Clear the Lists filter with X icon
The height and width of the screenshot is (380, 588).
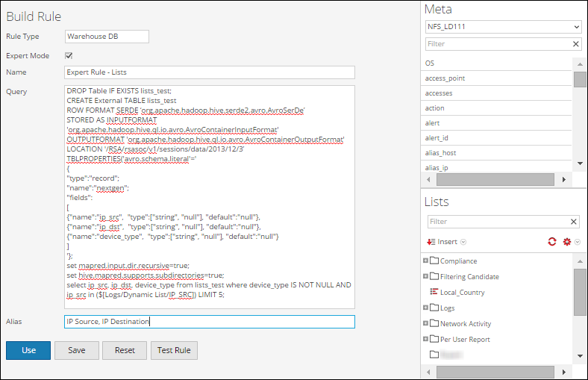[573, 222]
